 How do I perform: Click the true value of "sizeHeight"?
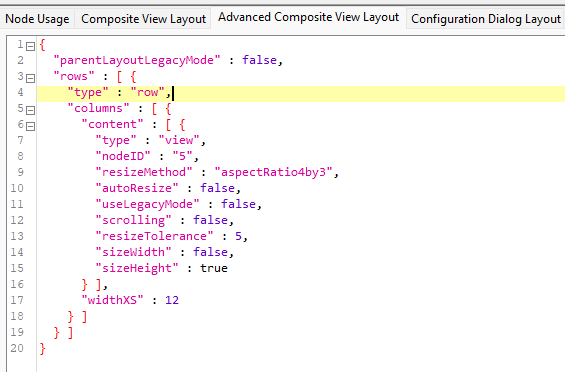214,268
